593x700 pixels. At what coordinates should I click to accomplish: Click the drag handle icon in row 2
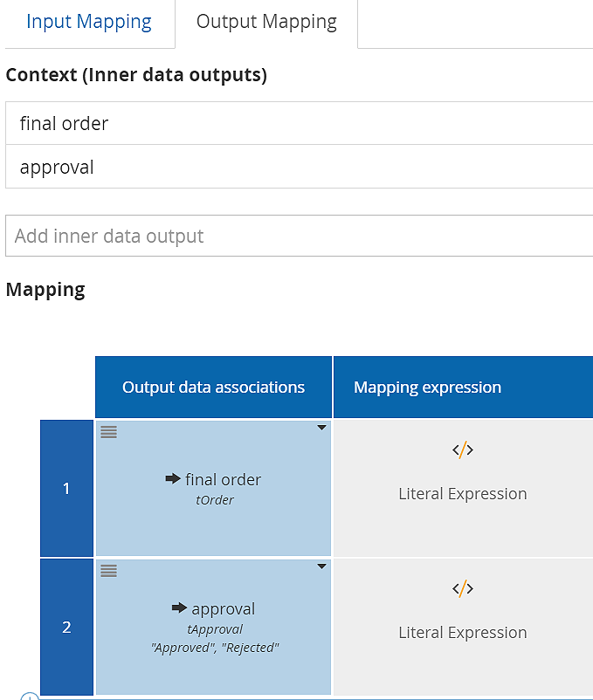tap(108, 571)
